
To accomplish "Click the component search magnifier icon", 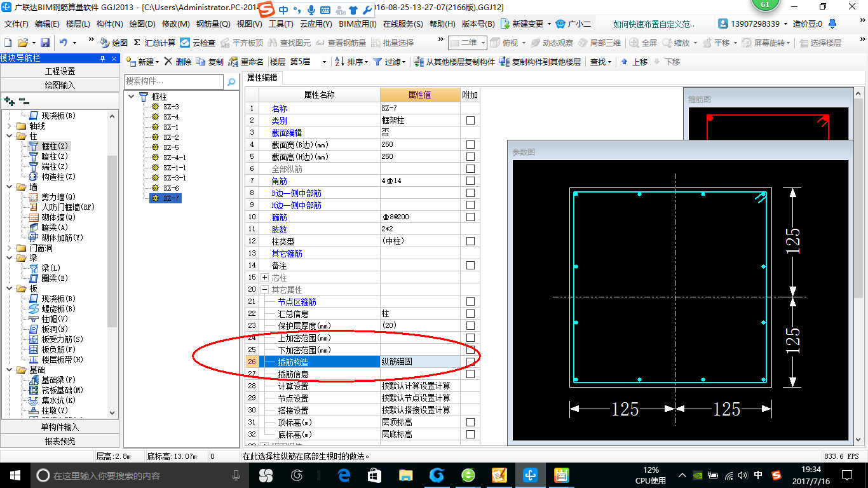I will point(231,81).
